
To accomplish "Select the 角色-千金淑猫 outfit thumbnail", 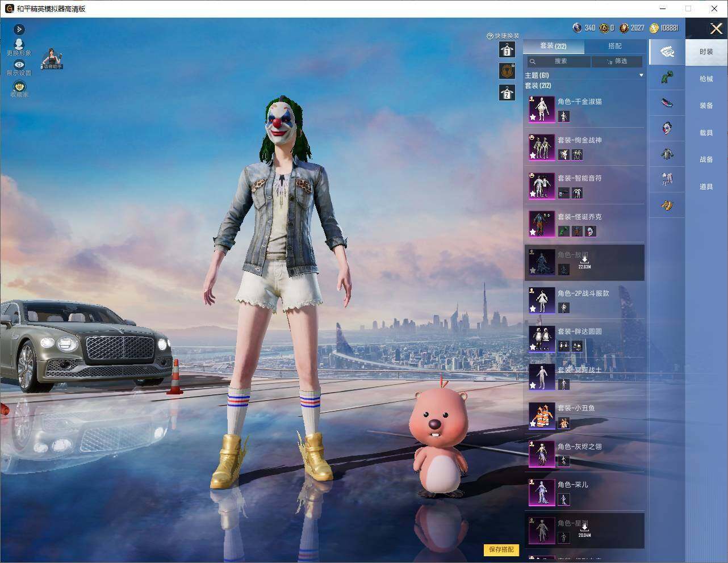I will [542, 109].
